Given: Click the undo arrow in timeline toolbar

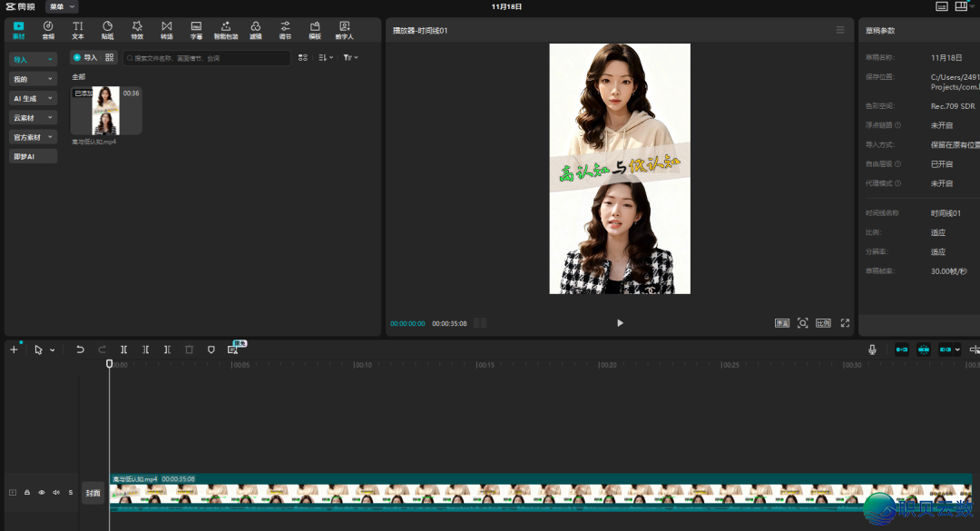Looking at the screenshot, I should click(80, 349).
